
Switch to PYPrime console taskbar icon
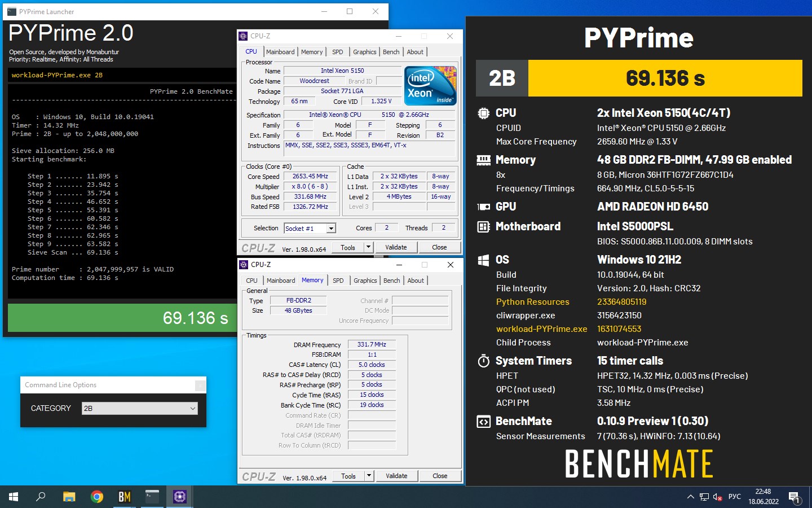tap(152, 497)
